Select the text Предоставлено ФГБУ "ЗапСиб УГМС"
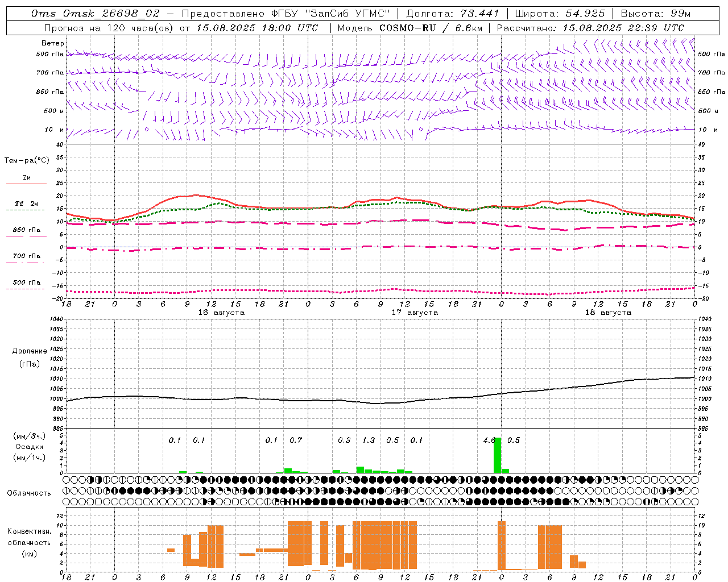728x582 pixels. [x=286, y=13]
